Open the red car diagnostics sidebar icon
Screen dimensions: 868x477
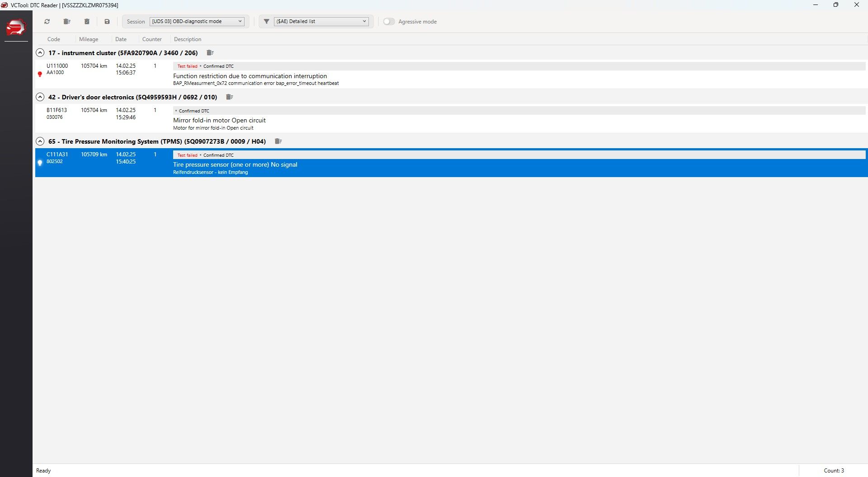tap(16, 28)
